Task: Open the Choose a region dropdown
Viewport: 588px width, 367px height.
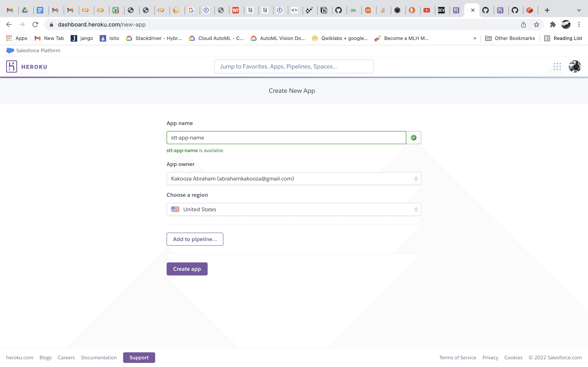Action: pos(294,209)
